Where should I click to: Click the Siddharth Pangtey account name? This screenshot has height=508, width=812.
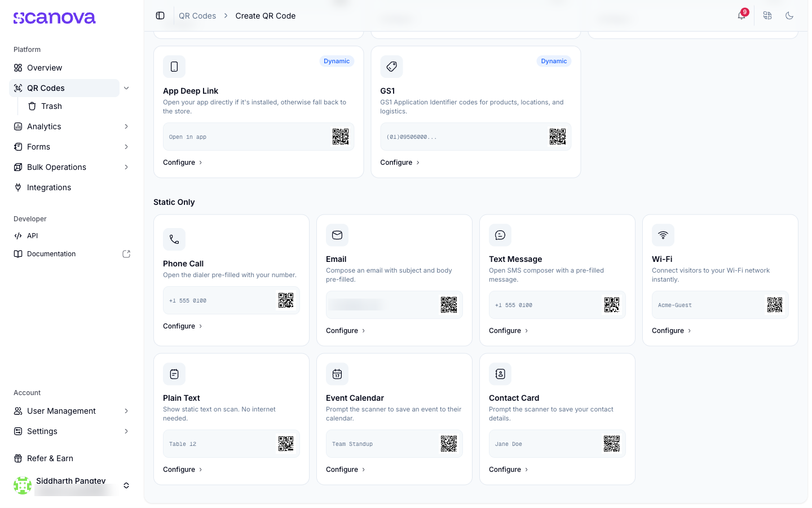(71, 481)
